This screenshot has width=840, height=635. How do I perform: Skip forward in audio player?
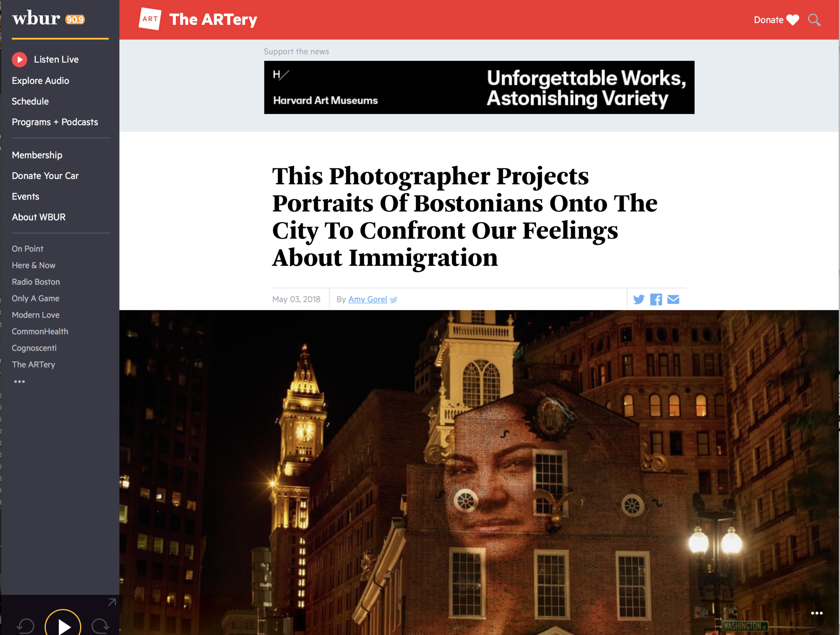click(100, 626)
